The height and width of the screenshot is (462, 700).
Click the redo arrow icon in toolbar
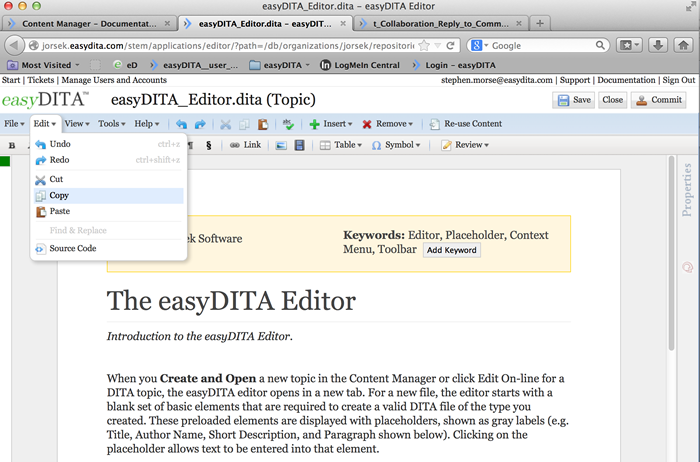click(x=200, y=124)
